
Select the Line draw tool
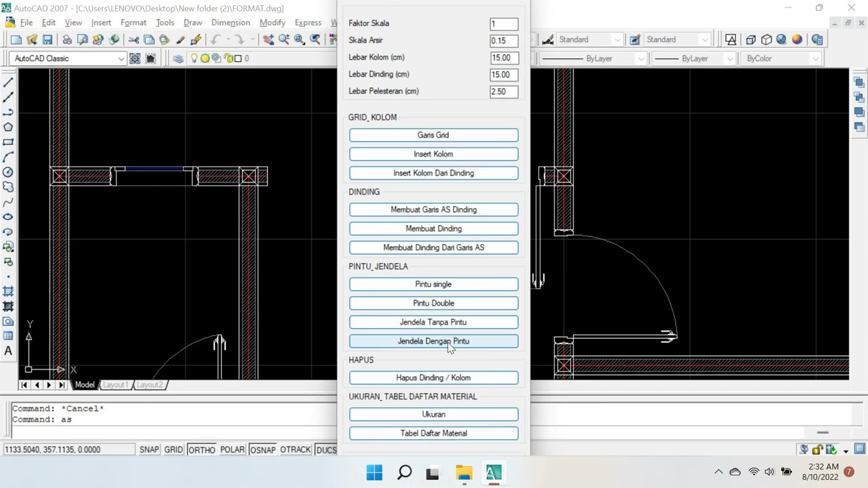pos(8,82)
